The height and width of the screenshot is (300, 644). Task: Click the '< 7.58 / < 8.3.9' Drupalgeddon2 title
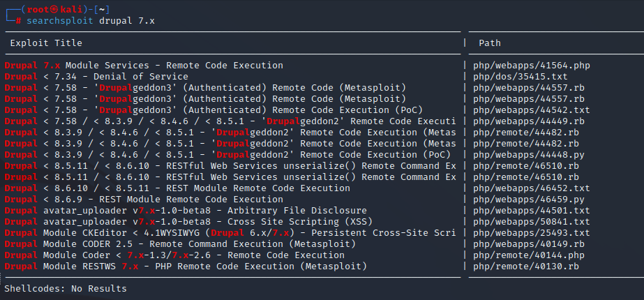click(230, 121)
